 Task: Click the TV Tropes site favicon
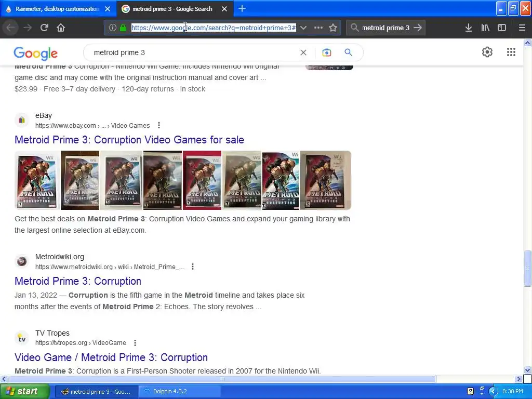(22, 338)
